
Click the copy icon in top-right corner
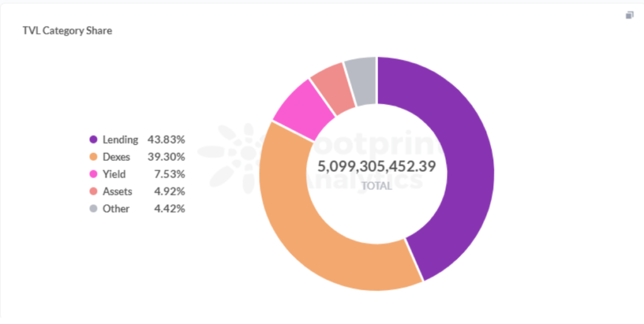tap(630, 15)
